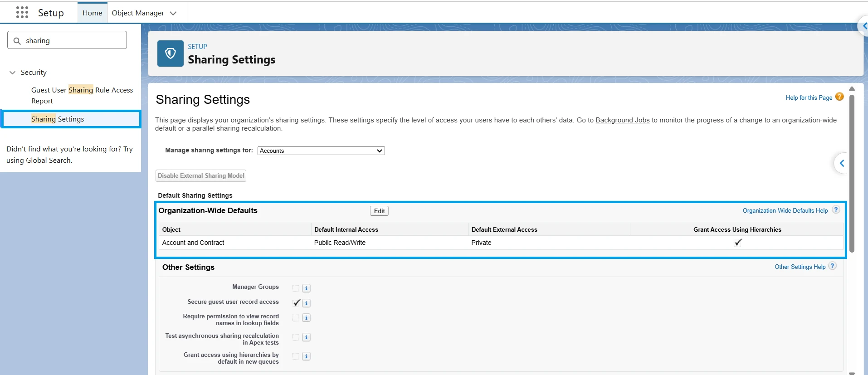Viewport: 868px width, 375px height.
Task: Click the orange Help for this Page icon
Action: (x=839, y=97)
